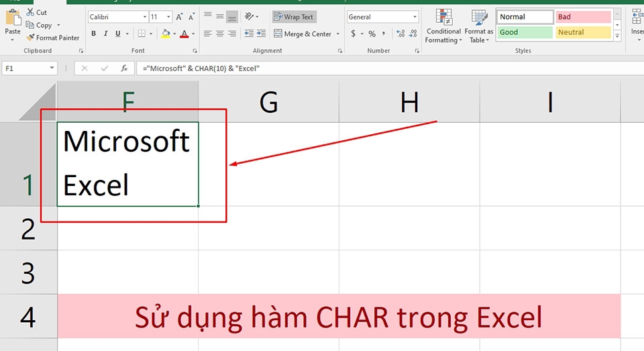Open Alignment settings dialog launcher

click(x=340, y=51)
